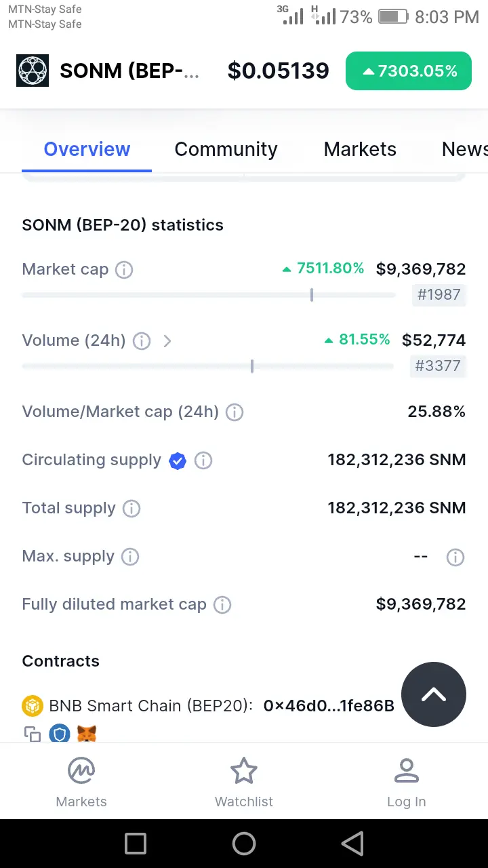Tap Log In in bottom bar
The height and width of the screenshot is (868, 488).
(406, 782)
